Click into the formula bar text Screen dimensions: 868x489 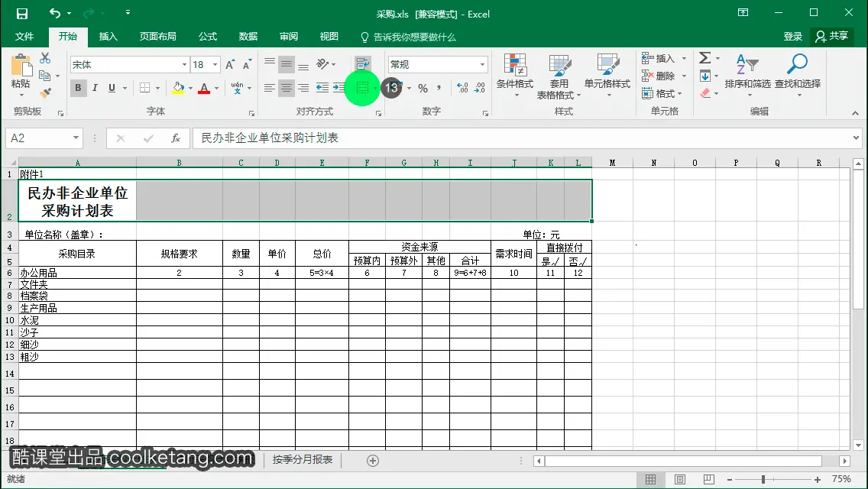[x=269, y=138]
